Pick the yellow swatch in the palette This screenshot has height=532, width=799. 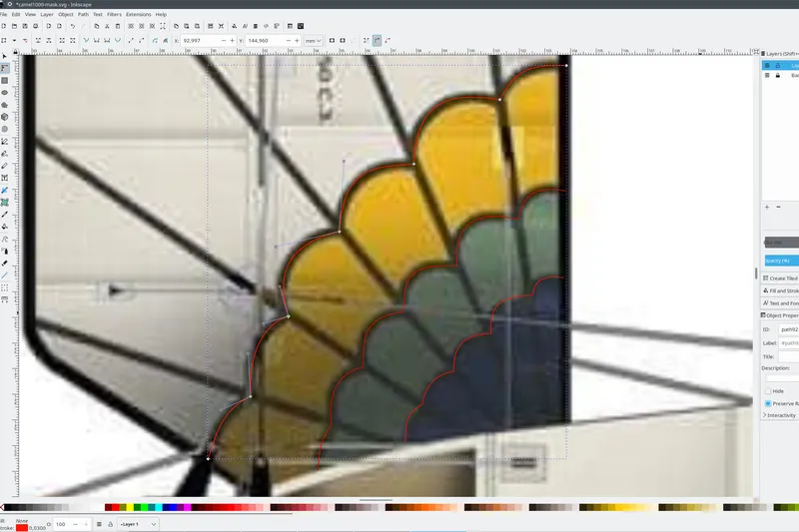130,507
